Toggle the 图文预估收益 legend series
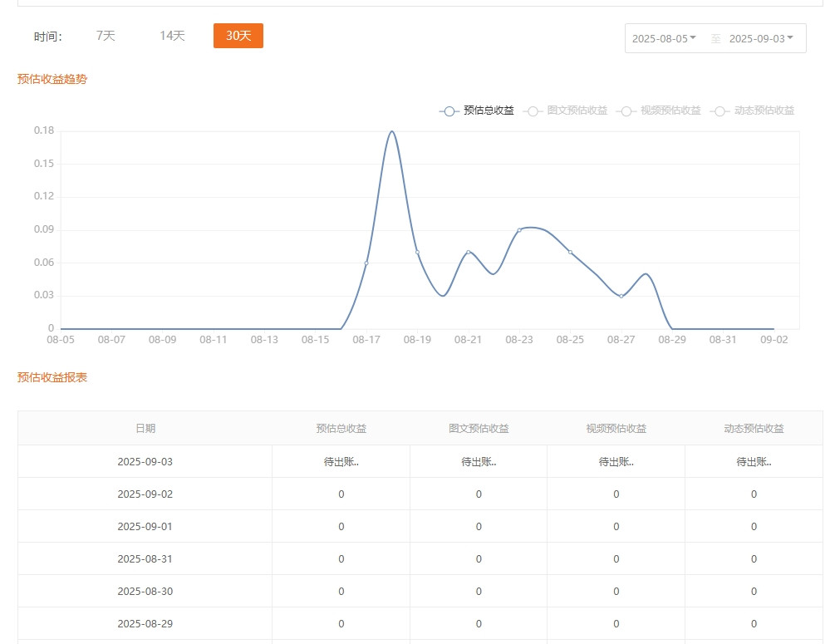830x644 pixels. pyautogui.click(x=565, y=111)
